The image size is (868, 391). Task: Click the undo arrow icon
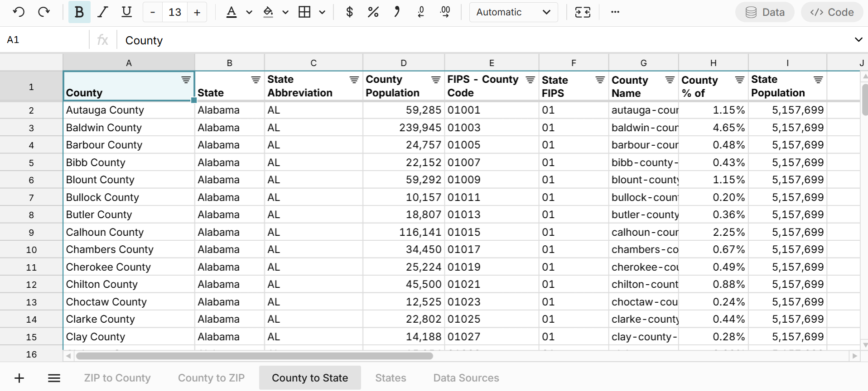tap(19, 12)
